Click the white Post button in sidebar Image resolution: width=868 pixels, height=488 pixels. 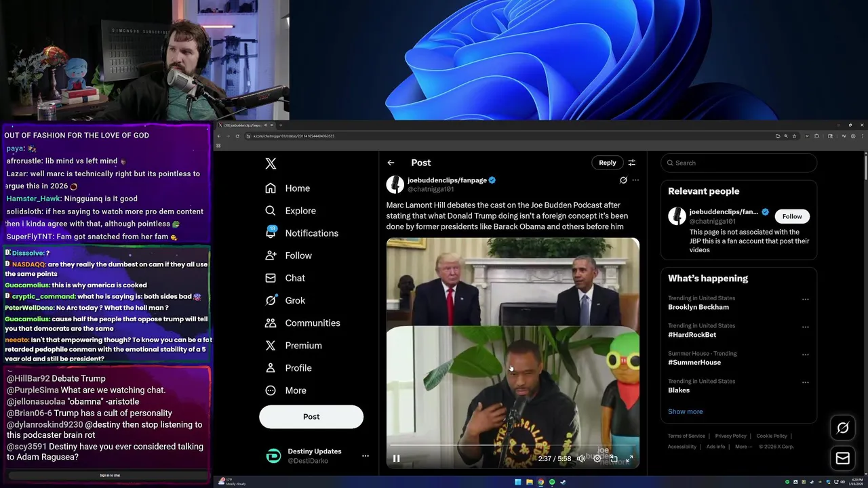[311, 417]
